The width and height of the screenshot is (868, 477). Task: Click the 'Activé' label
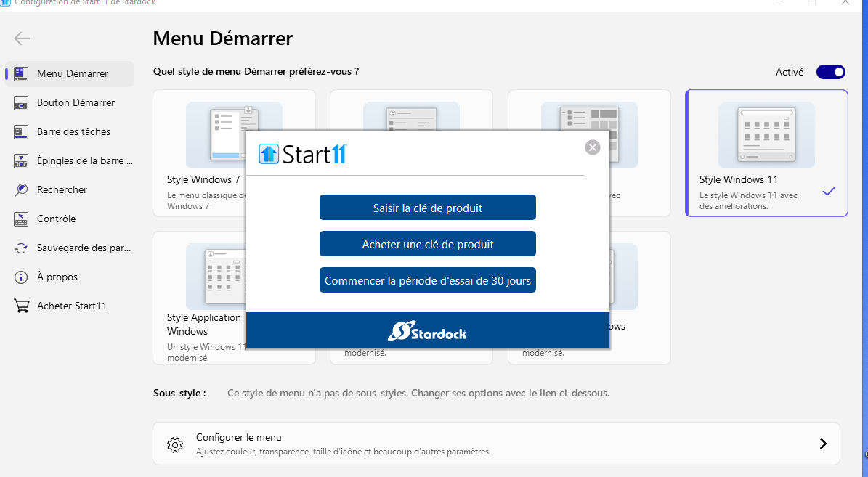789,72
